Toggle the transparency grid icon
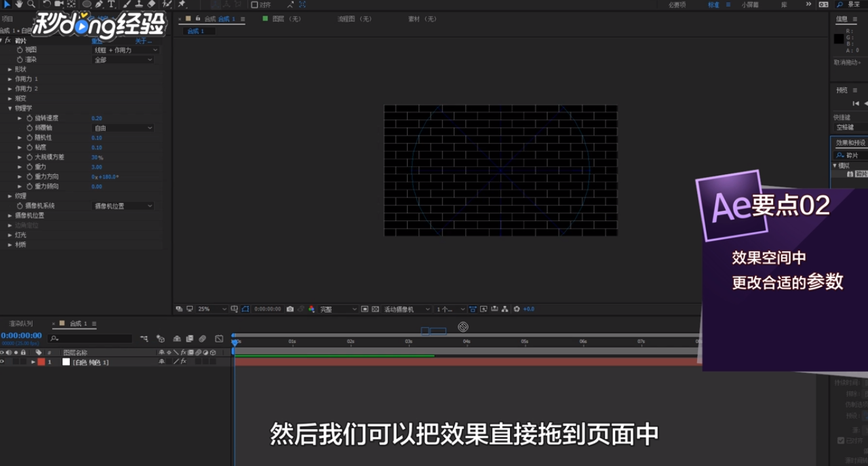 pos(375,309)
